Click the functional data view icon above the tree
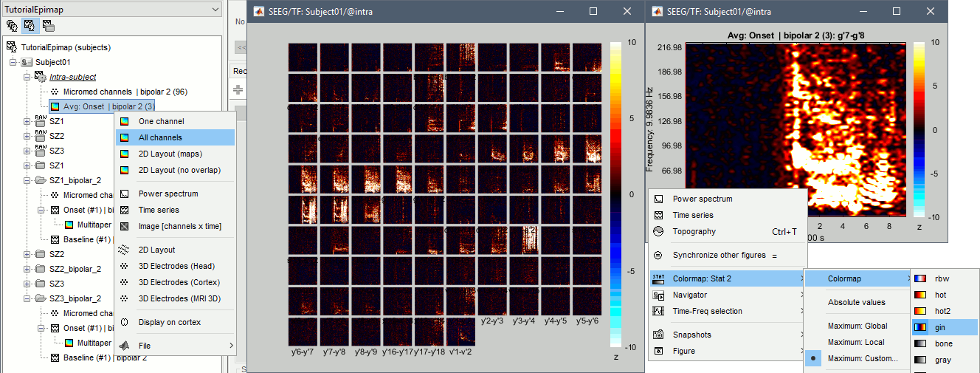980x373 pixels. [30, 26]
